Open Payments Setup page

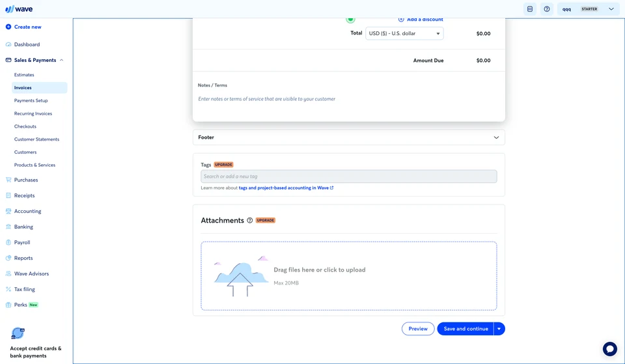tap(31, 100)
